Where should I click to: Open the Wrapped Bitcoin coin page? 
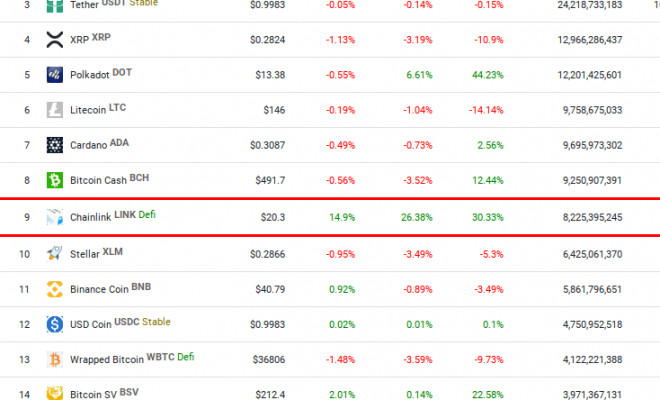coord(106,360)
